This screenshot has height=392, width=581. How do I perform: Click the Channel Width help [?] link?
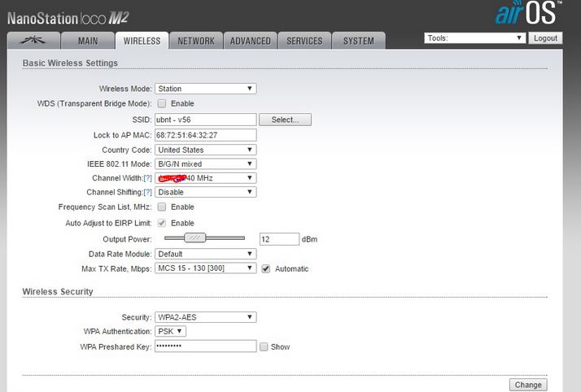pos(147,178)
